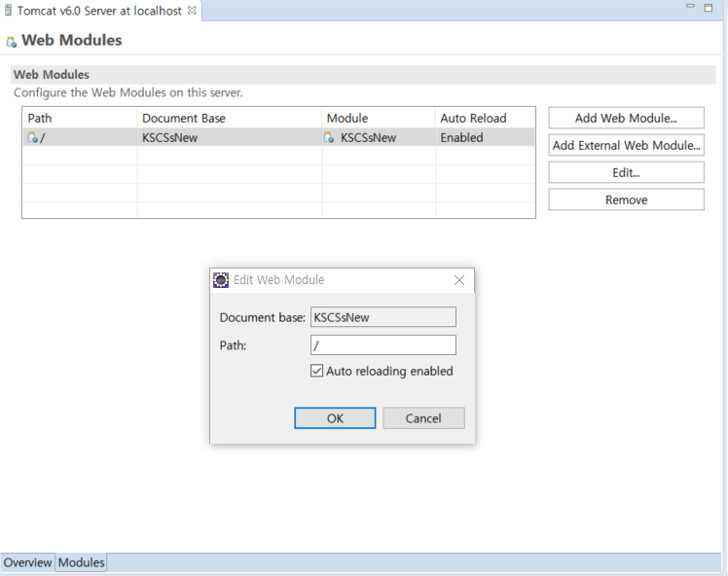Select the Tomcat v6.0 Server at localhost tab
Screen dimensions: 728x576
[x=99, y=11]
